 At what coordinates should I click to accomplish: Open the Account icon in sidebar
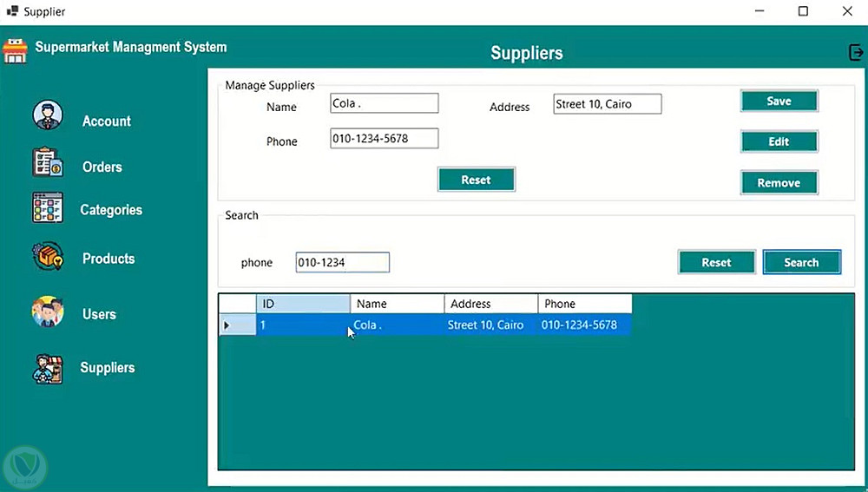[x=48, y=115]
